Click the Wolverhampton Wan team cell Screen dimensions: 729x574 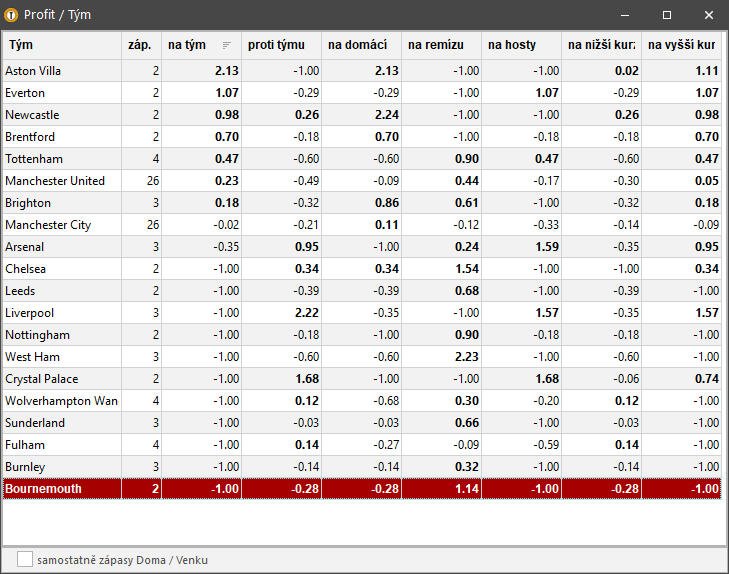(x=60, y=401)
